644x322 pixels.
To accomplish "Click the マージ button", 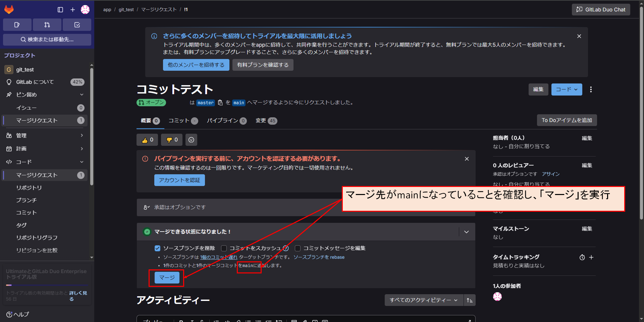I will coord(167,278).
